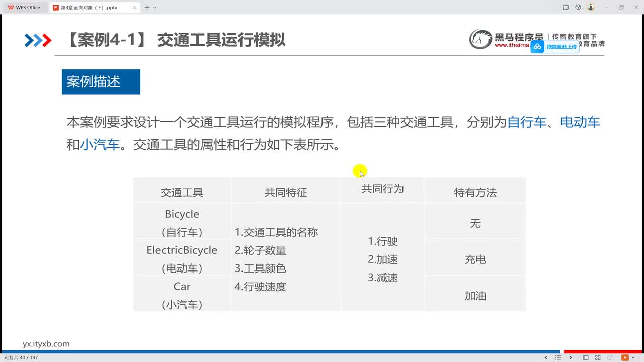Expand the new tab dropdown arrow
The image size is (644, 362).
click(x=155, y=8)
